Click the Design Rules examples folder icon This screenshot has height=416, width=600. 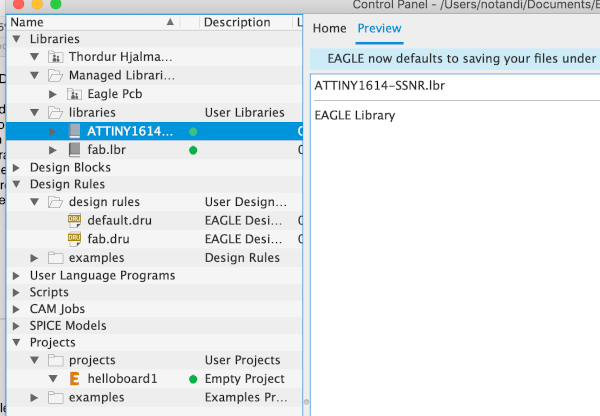tap(55, 258)
